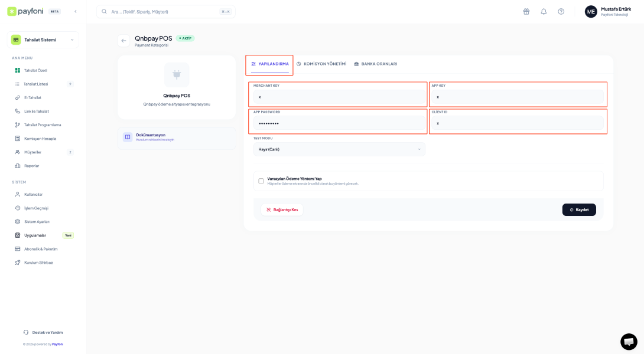
Task: Focus the search bar at top
Action: [165, 12]
